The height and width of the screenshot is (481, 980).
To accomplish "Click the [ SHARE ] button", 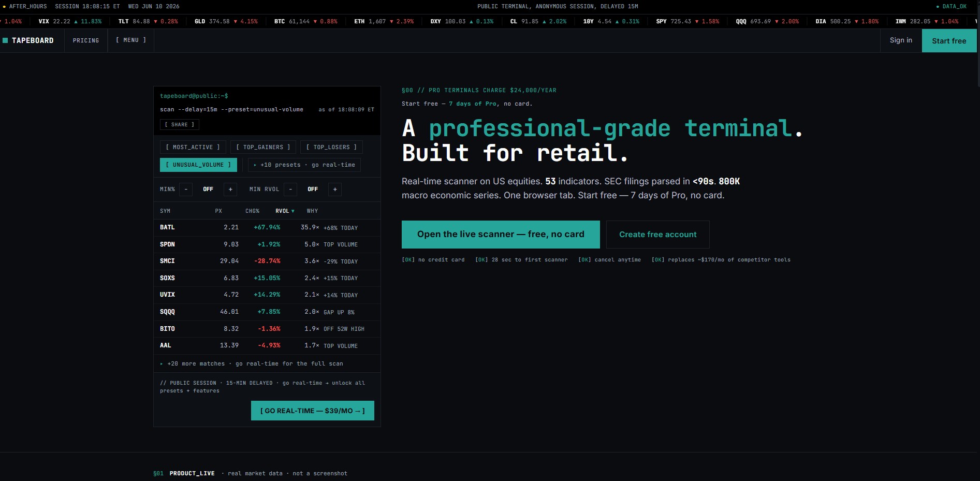I will [x=180, y=125].
